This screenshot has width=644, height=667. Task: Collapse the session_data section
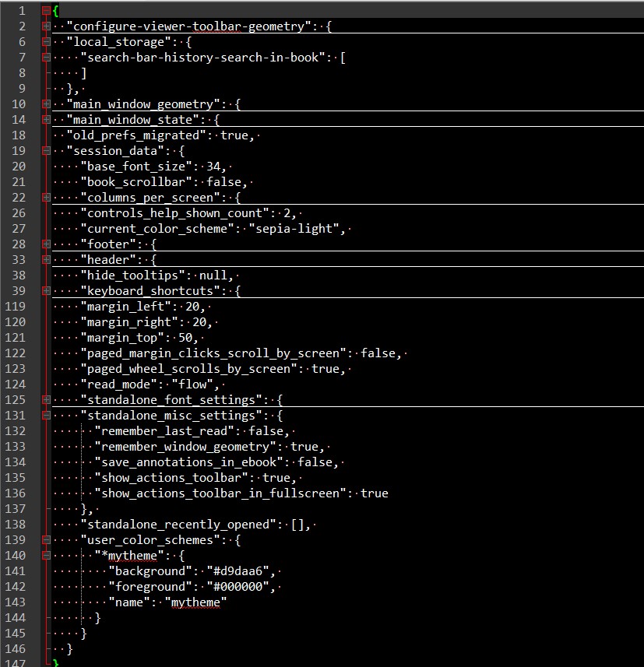pyautogui.click(x=47, y=151)
